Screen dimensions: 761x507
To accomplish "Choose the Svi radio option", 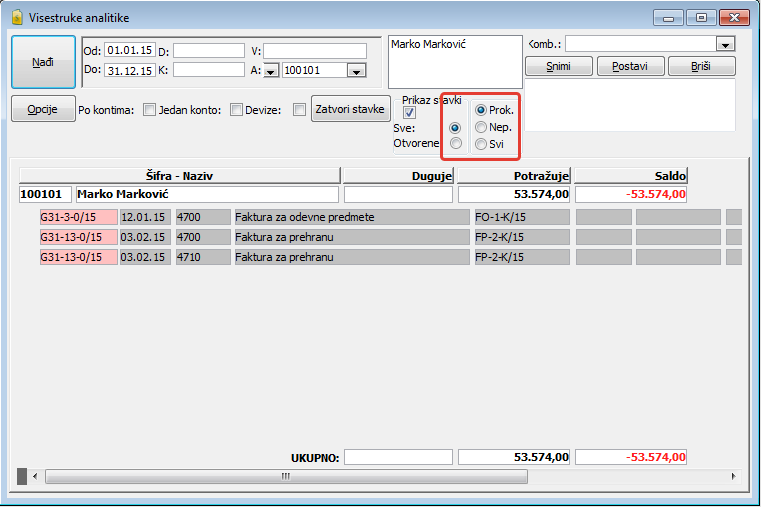I will click(482, 144).
